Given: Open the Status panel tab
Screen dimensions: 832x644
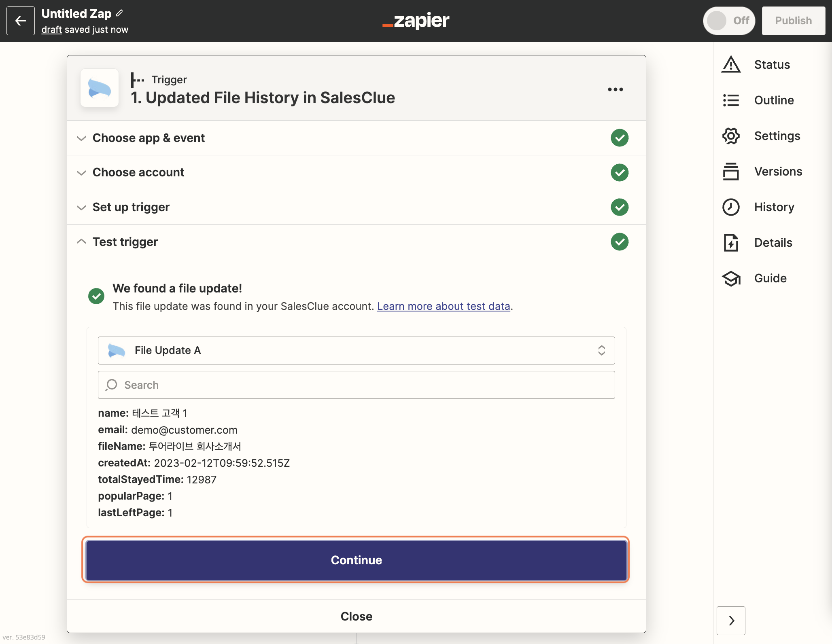Looking at the screenshot, I should [x=772, y=65].
